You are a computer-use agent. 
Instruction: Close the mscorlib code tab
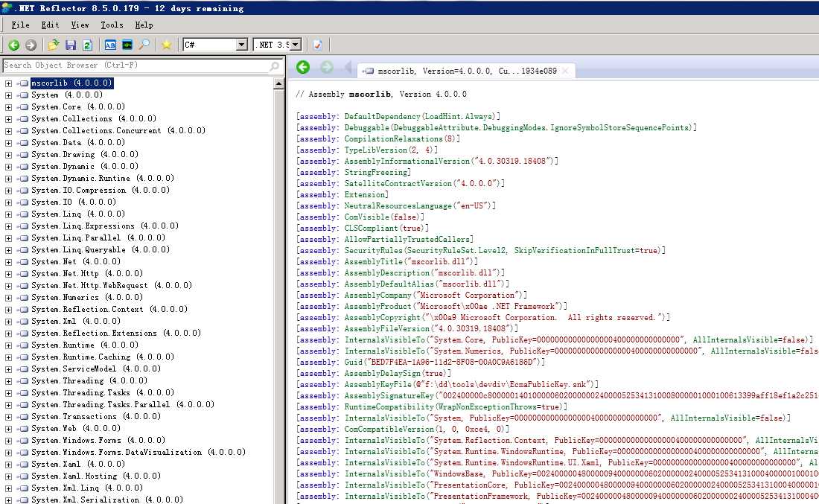[x=565, y=71]
